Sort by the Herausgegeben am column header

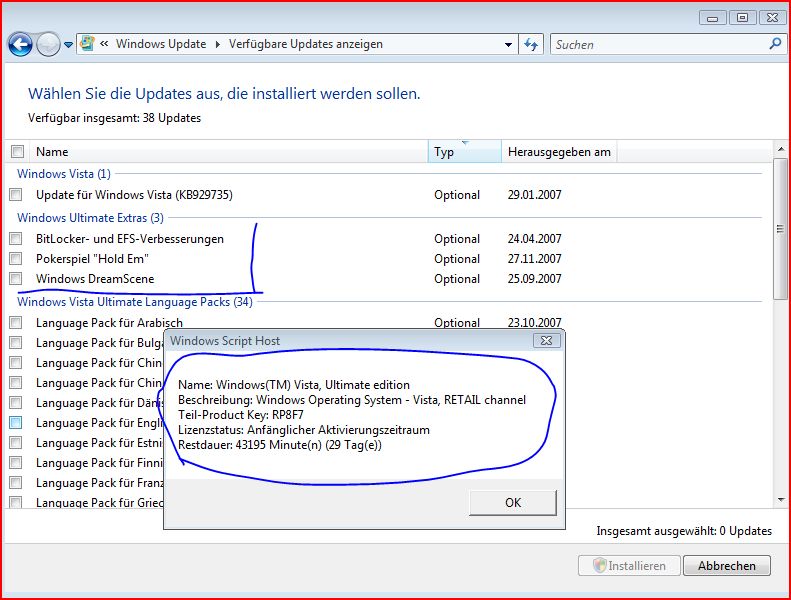559,151
